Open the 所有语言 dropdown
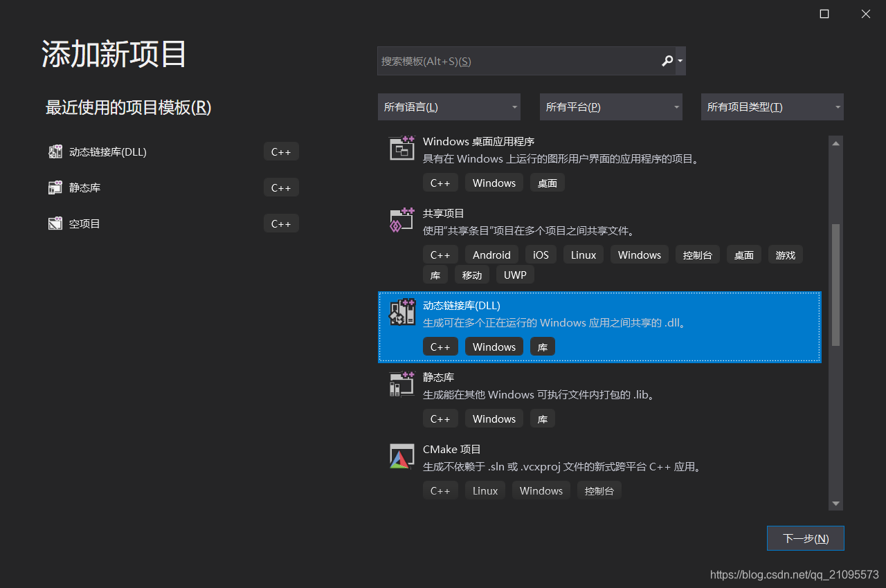 point(449,107)
